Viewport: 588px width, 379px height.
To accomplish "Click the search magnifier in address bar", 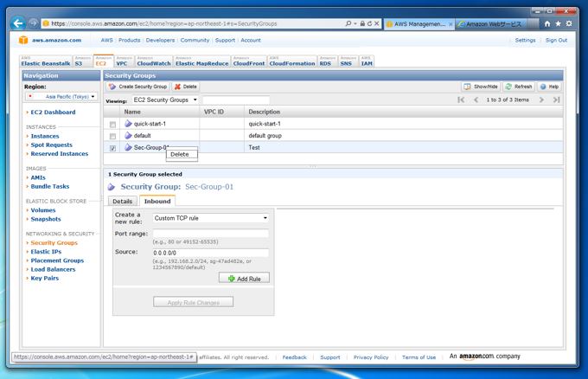I will point(348,23).
